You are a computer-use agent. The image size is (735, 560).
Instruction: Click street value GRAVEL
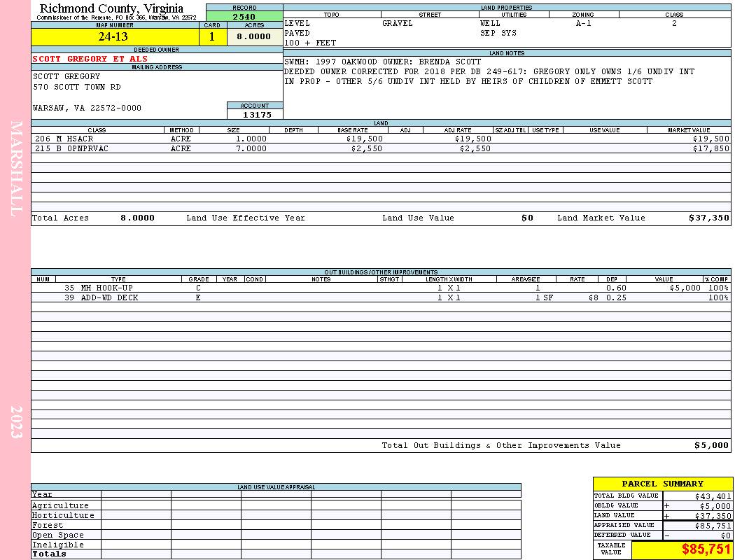pyautogui.click(x=398, y=23)
